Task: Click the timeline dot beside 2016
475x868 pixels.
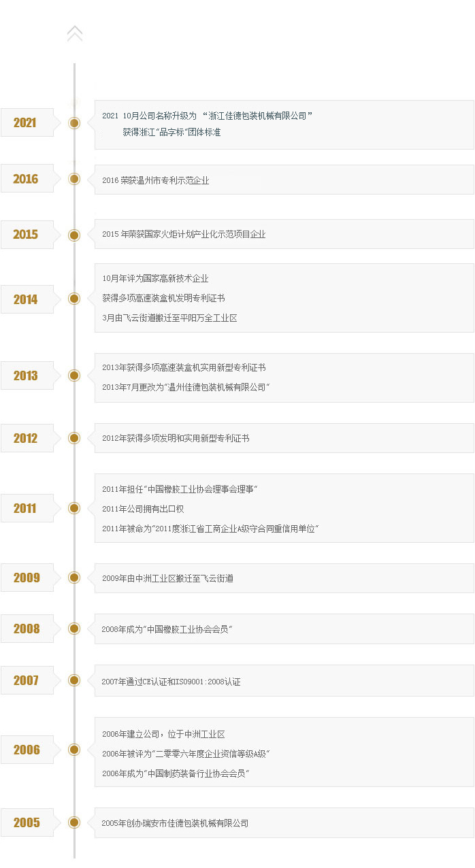Action: [75, 179]
